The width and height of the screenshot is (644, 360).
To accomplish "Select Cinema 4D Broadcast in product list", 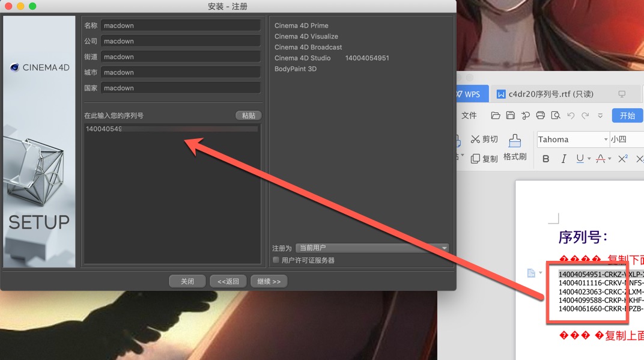I will [x=308, y=47].
